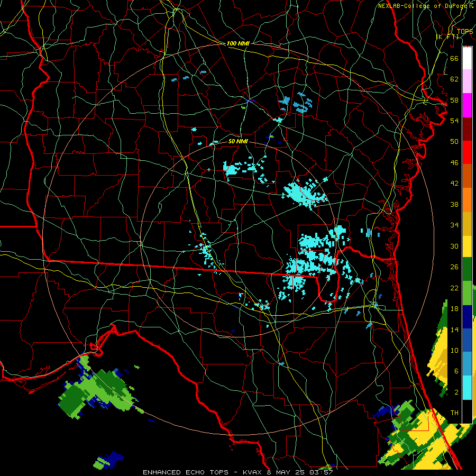Screen dimensions: 476x476
Task: Click the magenta legend swatch
Action: coord(467,105)
